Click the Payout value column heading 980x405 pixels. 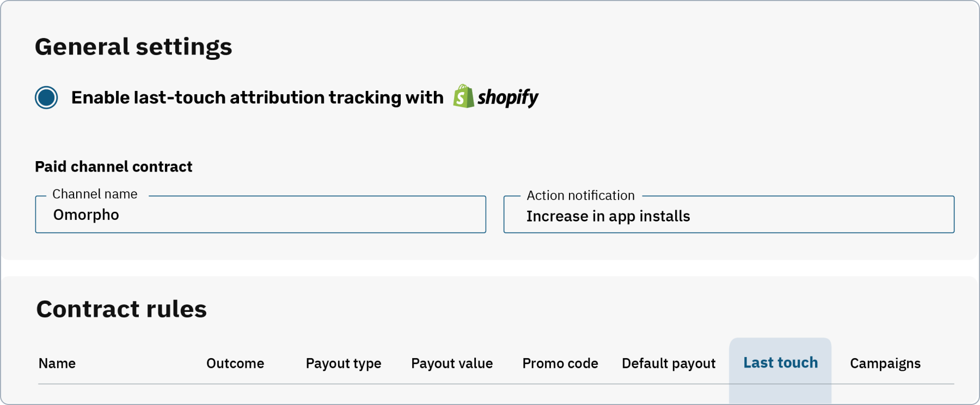tap(452, 363)
